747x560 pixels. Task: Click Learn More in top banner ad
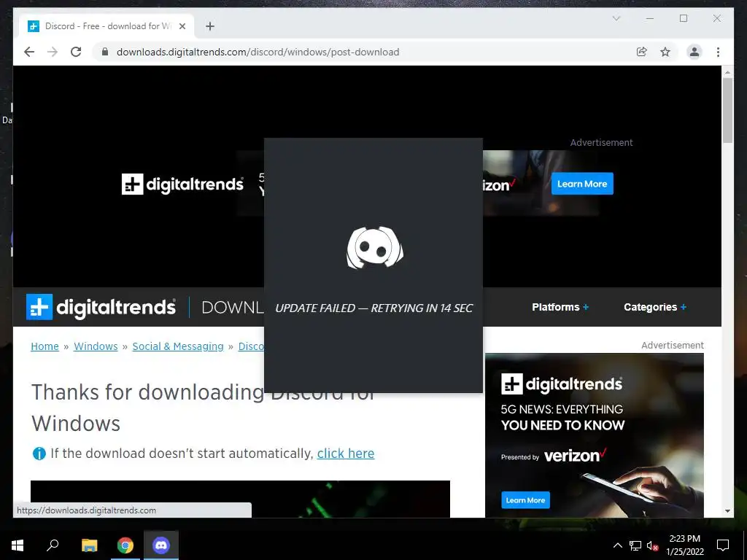coord(582,184)
